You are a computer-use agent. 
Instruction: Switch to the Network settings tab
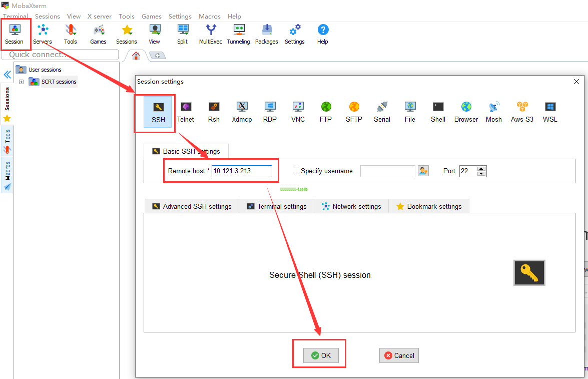(x=351, y=206)
